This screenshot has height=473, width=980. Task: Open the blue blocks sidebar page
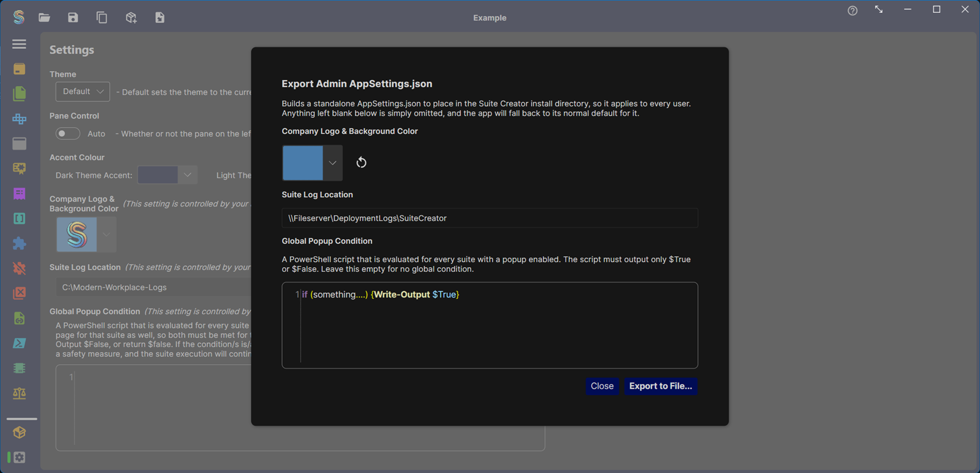[x=19, y=119]
